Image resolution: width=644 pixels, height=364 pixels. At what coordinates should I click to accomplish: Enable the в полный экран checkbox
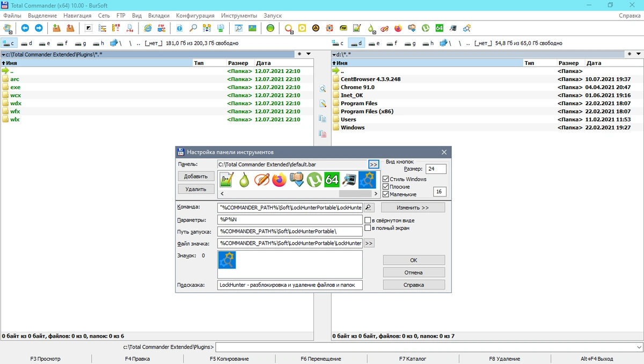tap(368, 228)
